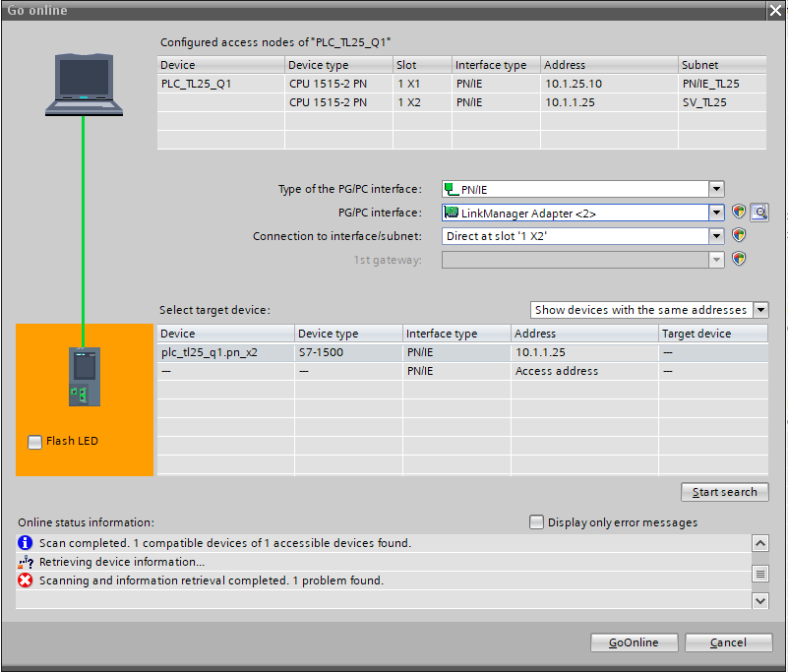Click the Scan completed status message
788x672 pixels.
pos(225,543)
